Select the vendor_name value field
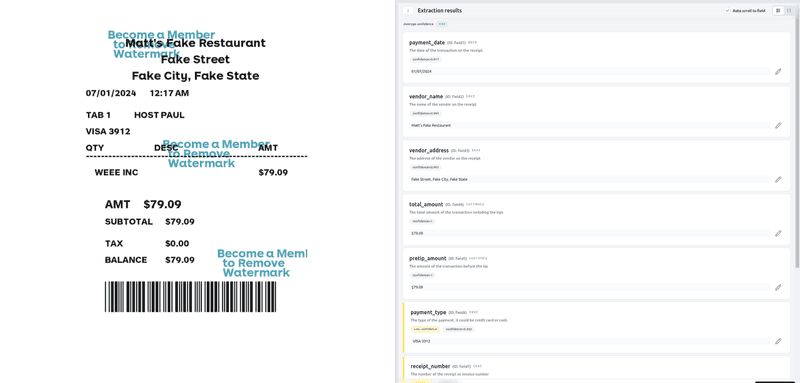This screenshot has height=383, width=800. (x=590, y=125)
